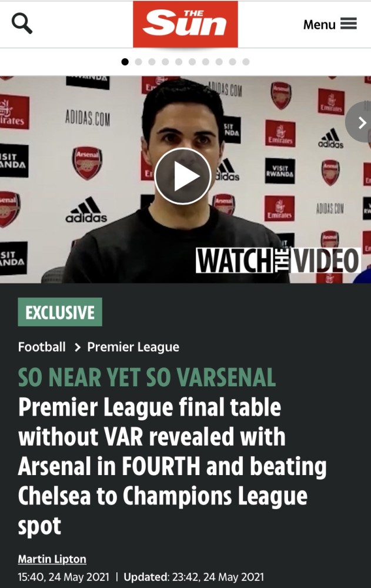The height and width of the screenshot is (588, 371).
Task: Click the SO NEAR YET SO VARSENAL kicker
Action: [x=147, y=377]
